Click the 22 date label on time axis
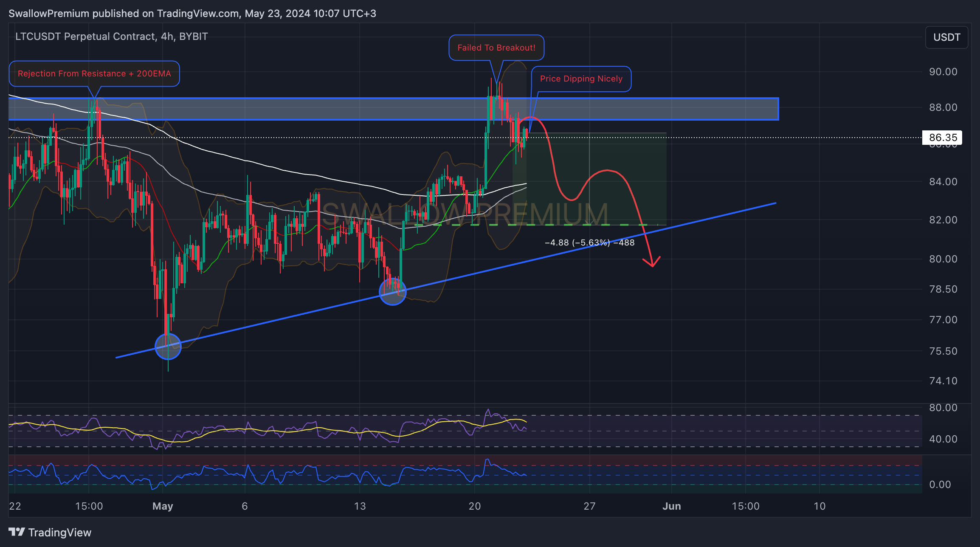 15,506
